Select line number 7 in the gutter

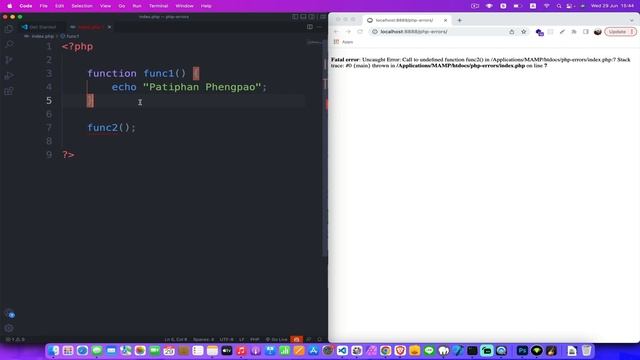click(x=49, y=127)
